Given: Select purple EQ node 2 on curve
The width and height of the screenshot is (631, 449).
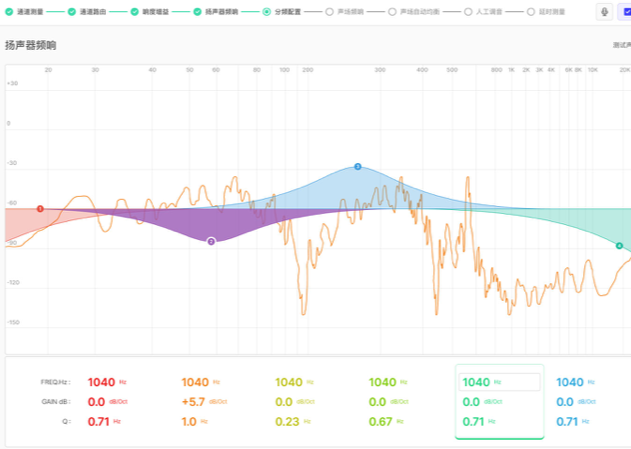Looking at the screenshot, I should (211, 241).
